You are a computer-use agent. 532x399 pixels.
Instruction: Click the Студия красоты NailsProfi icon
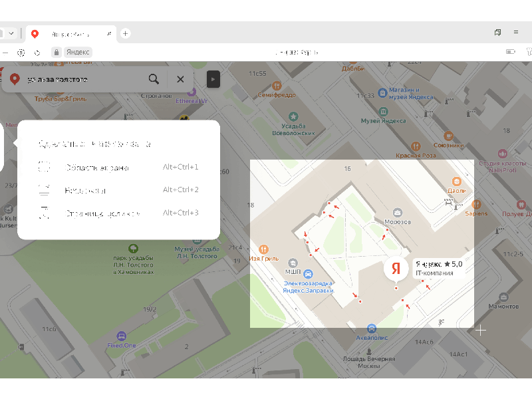503,154
